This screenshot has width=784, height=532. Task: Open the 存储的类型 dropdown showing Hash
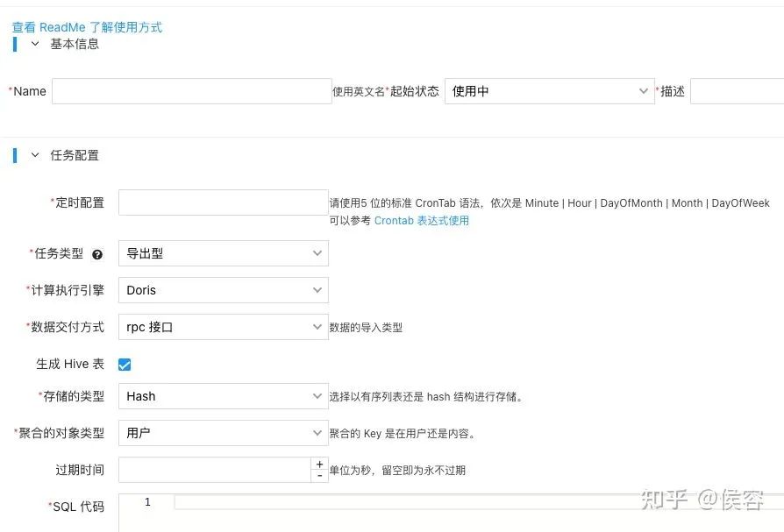pos(224,396)
